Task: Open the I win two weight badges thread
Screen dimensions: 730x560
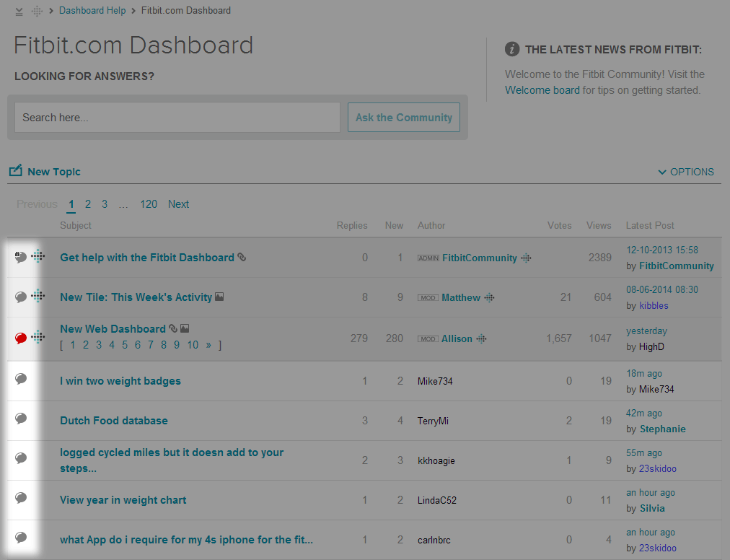Action: pyautogui.click(x=120, y=380)
